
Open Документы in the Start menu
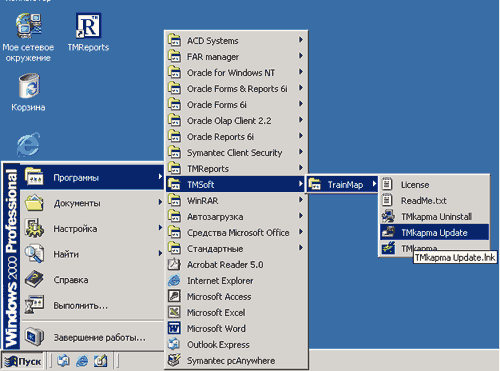click(x=92, y=203)
